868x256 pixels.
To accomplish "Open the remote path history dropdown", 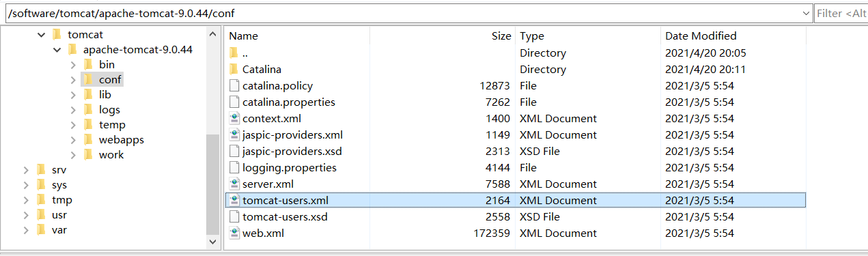I will point(805,13).
